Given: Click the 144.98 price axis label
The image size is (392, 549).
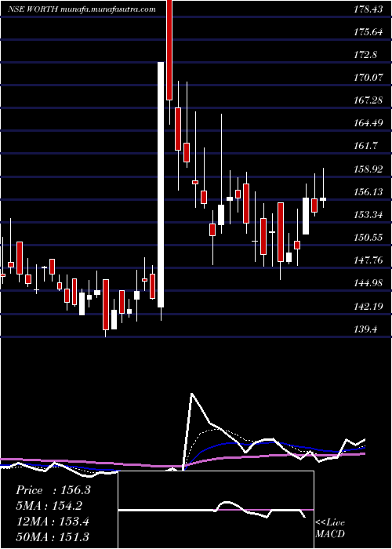Looking at the screenshot, I should 368,283.
